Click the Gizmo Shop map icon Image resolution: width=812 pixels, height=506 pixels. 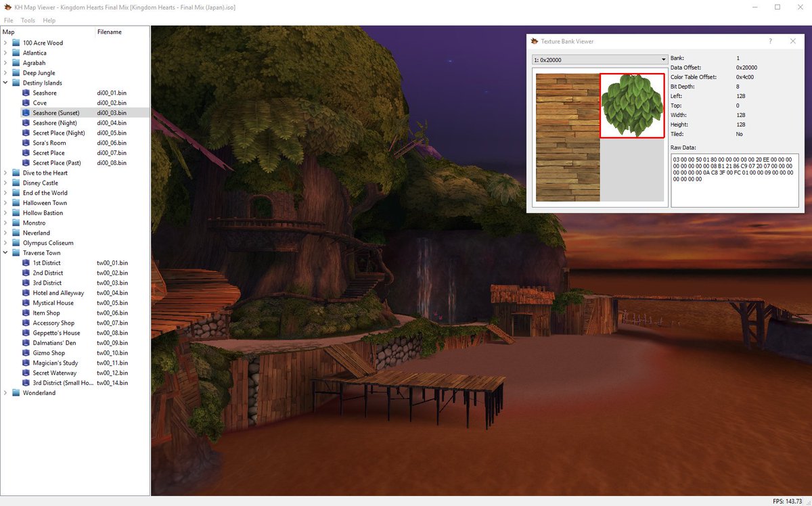26,352
